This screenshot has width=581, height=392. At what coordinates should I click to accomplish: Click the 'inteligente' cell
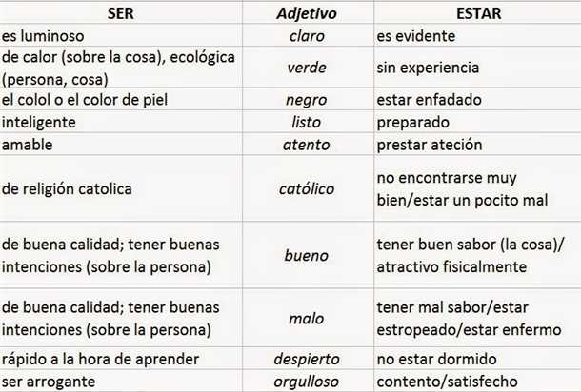pyautogui.click(x=121, y=122)
